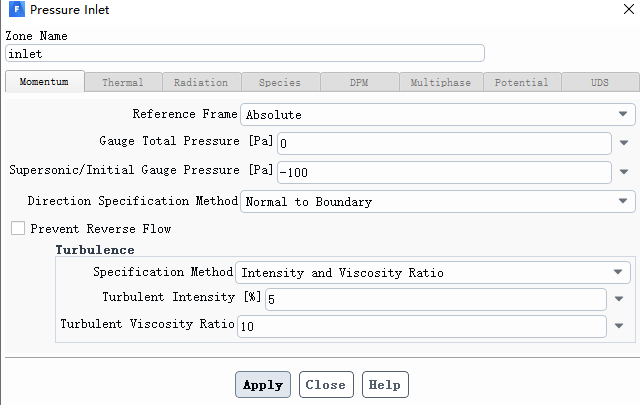Click the Zone Name input field
This screenshot has width=640, height=405.
(x=245, y=53)
